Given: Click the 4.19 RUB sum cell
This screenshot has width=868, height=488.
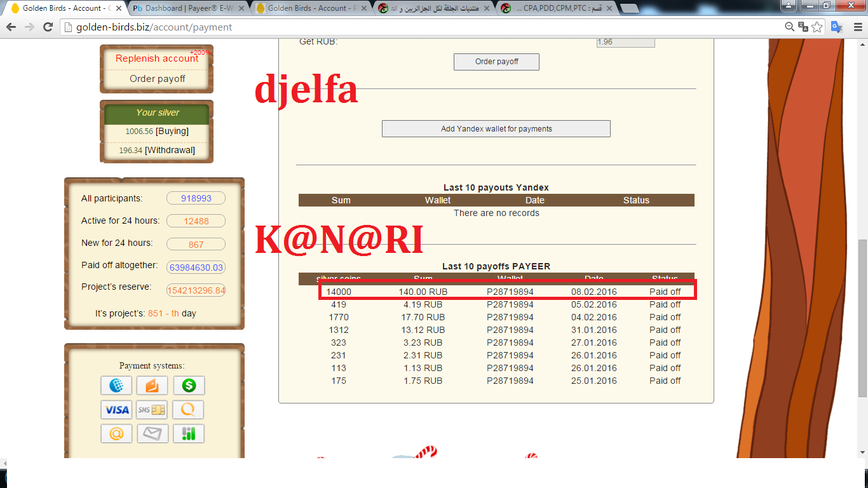Looking at the screenshot, I should coord(423,304).
